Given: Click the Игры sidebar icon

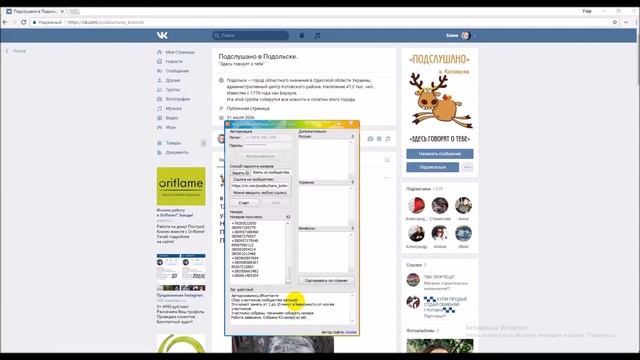Looking at the screenshot, I should point(160,127).
